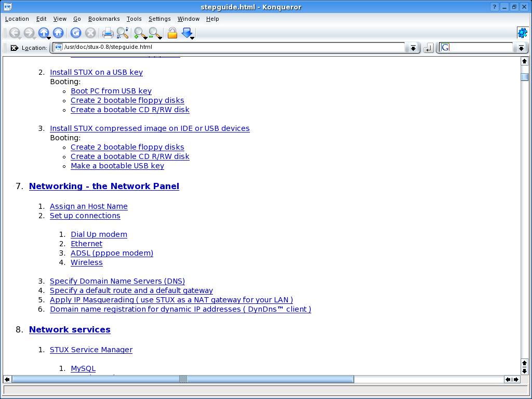Reload the current page
Screen dimensions: 532x399
pyautogui.click(x=76, y=33)
